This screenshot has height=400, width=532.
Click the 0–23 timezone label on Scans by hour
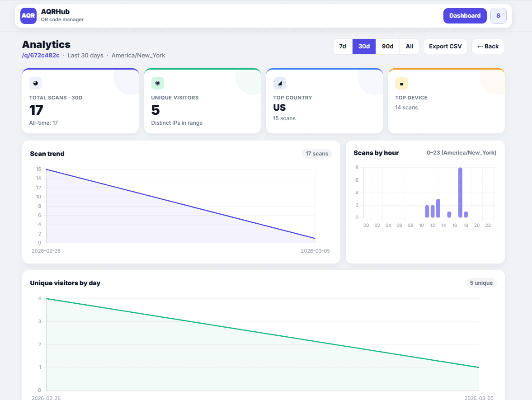[x=461, y=153]
